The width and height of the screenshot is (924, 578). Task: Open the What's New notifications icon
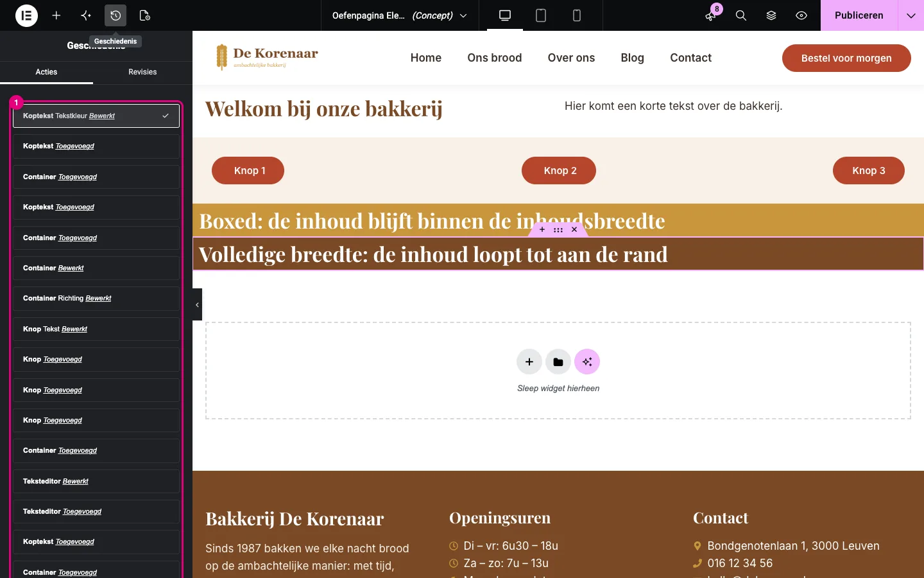click(711, 15)
